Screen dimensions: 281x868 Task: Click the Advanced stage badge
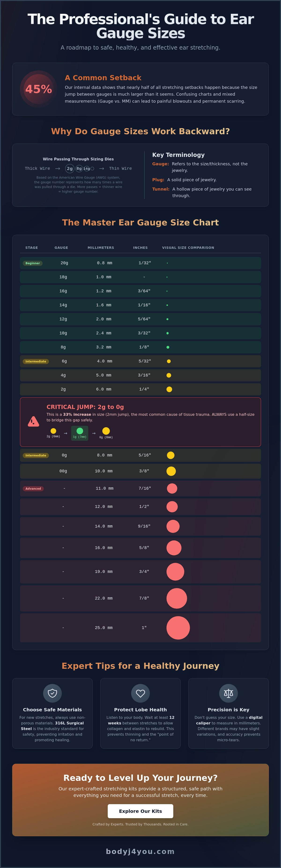pos(33,488)
